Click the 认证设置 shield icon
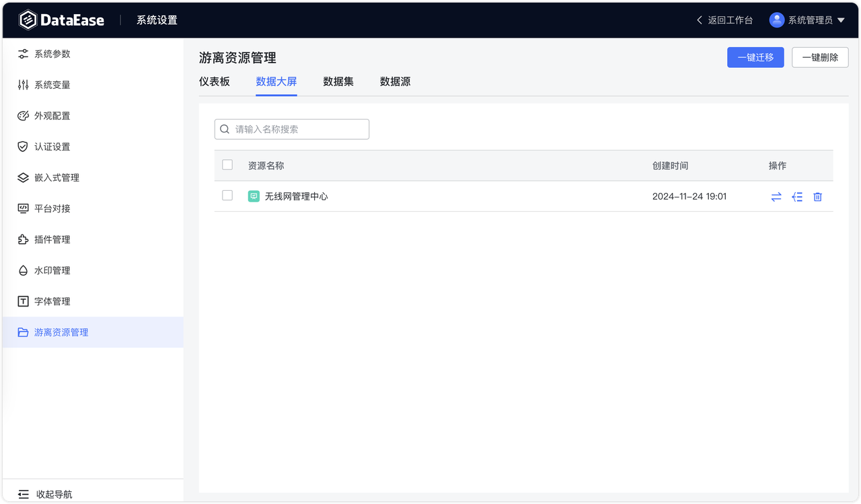The width and height of the screenshot is (861, 504). (23, 146)
